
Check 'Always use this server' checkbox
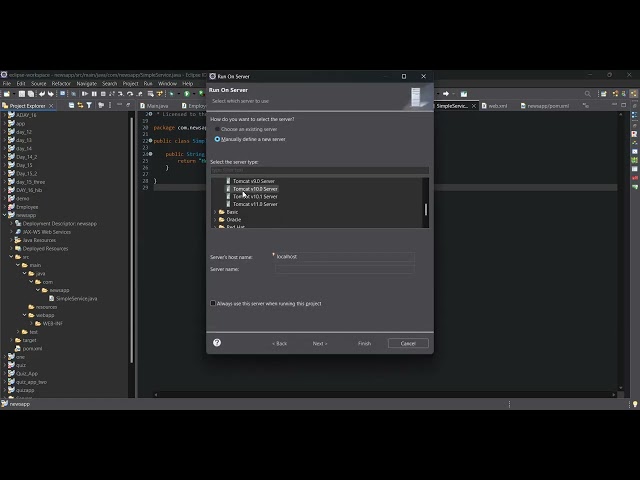(x=213, y=303)
